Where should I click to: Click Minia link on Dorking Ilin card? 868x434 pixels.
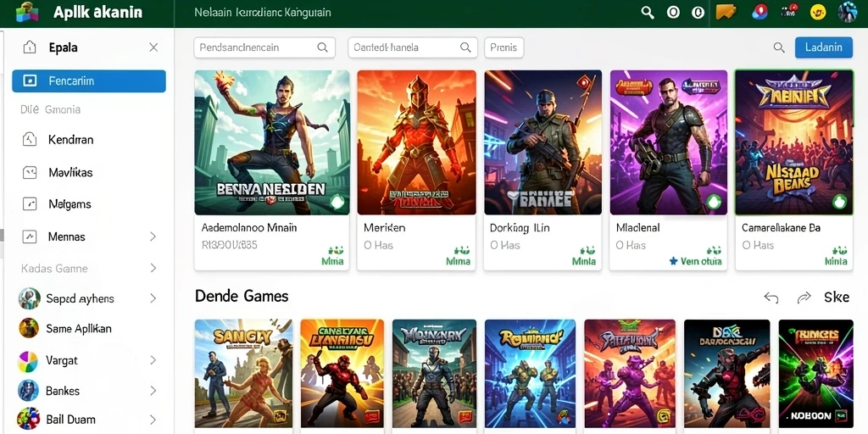click(584, 261)
